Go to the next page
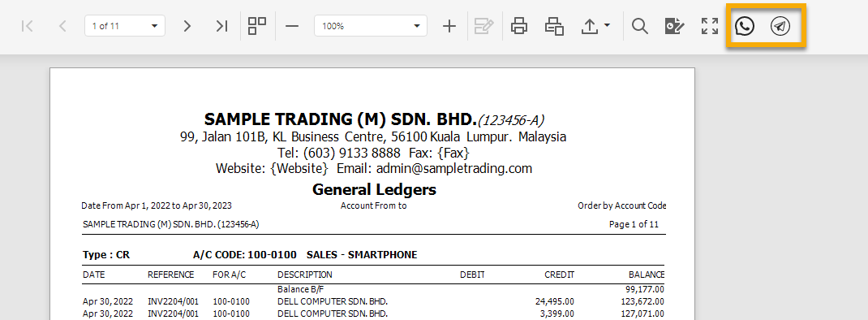Viewport: 868px width, 320px height. coord(187,26)
